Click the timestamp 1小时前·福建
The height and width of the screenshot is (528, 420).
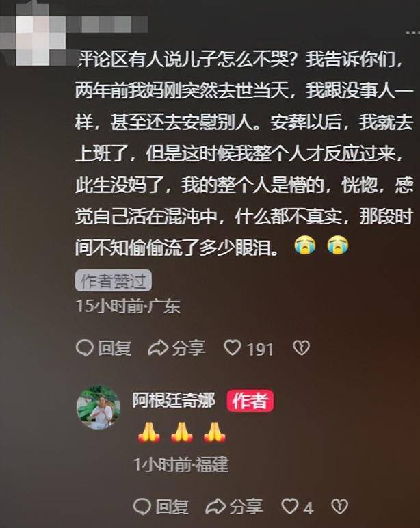(x=181, y=464)
